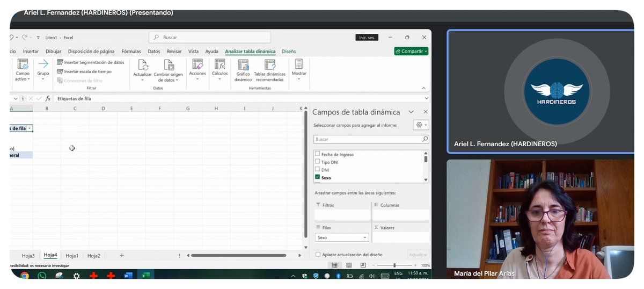This screenshot has height=289, width=644.
Task: Open Chrome from the taskbar
Action: click(x=24, y=276)
